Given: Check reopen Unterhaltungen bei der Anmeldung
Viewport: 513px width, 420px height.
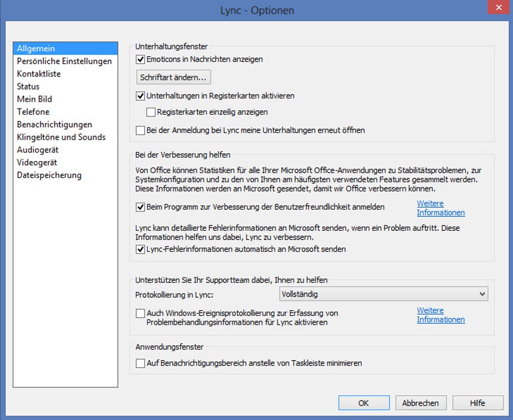Looking at the screenshot, I should pos(140,130).
